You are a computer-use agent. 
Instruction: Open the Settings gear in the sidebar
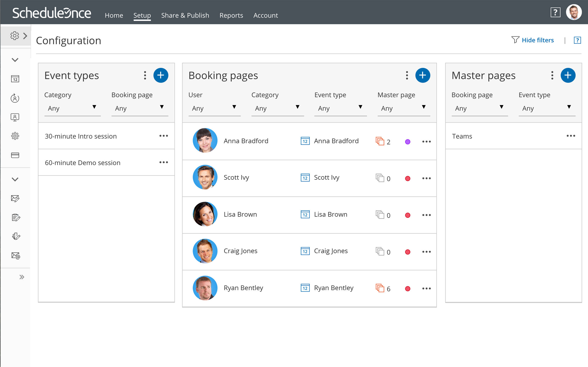14,35
